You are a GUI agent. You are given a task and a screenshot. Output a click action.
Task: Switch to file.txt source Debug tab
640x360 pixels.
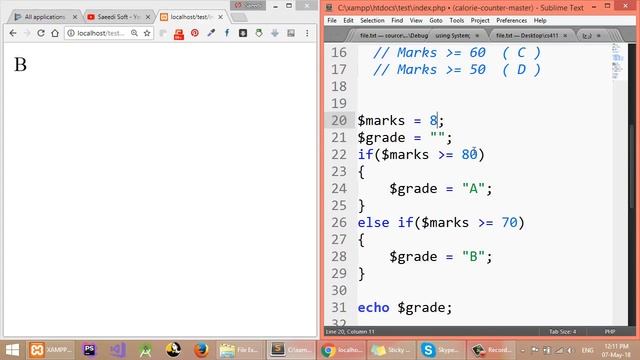(393, 36)
